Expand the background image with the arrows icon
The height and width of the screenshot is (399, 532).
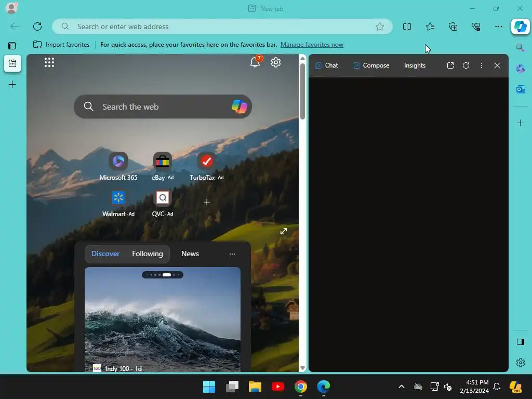pyautogui.click(x=284, y=231)
